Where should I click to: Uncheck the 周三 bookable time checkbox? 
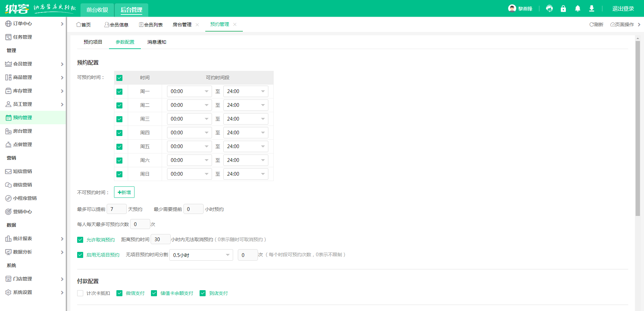tap(119, 119)
